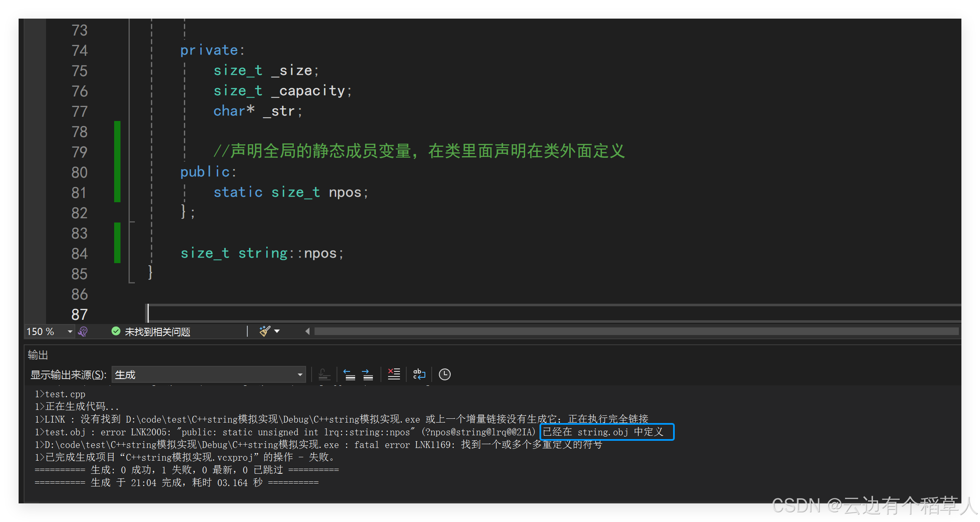The width and height of the screenshot is (980, 522).
Task: Click the LINK 没有找到 output line
Action: point(342,420)
